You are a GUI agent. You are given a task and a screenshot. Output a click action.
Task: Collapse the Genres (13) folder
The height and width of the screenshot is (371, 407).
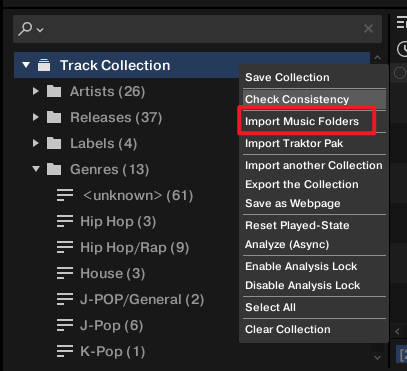click(36, 169)
